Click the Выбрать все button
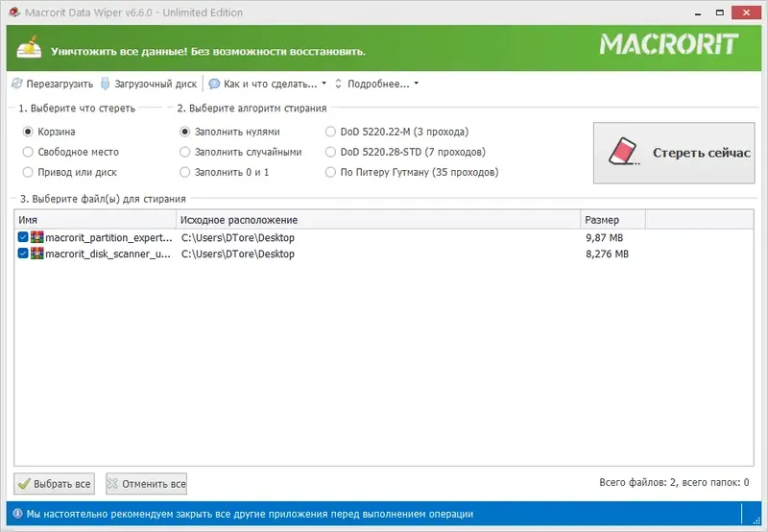Screen dimensions: 768x532 (x=54, y=484)
